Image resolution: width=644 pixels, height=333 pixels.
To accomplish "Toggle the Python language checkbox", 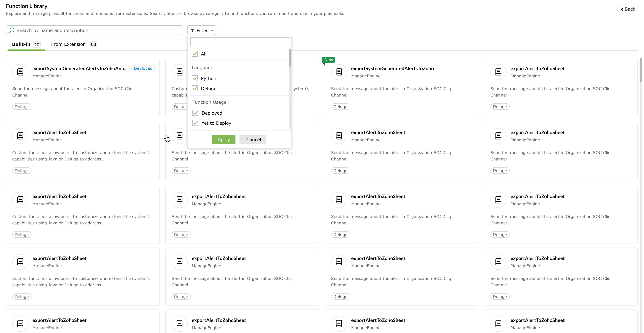I will (x=195, y=78).
